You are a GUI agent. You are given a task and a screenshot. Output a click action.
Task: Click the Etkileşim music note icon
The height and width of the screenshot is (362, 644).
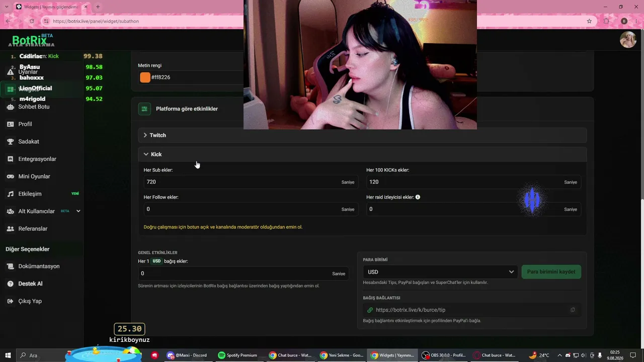[10, 194]
